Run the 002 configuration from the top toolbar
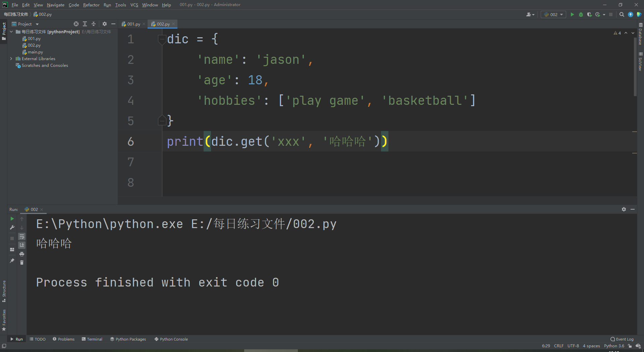 [572, 14]
